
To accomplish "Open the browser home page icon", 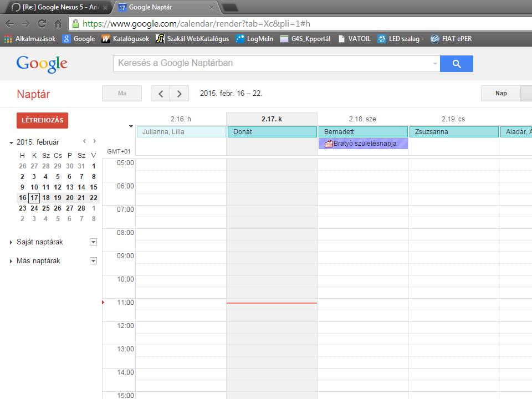I will click(x=58, y=24).
